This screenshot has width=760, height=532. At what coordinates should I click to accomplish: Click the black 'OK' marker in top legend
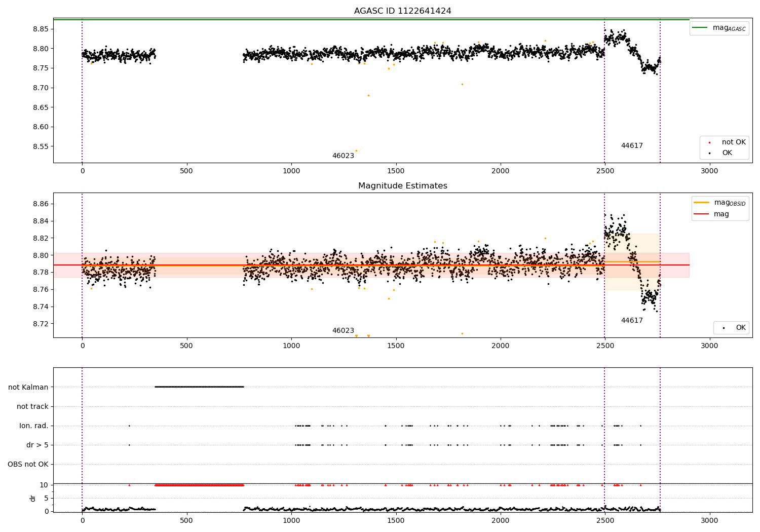(x=709, y=153)
